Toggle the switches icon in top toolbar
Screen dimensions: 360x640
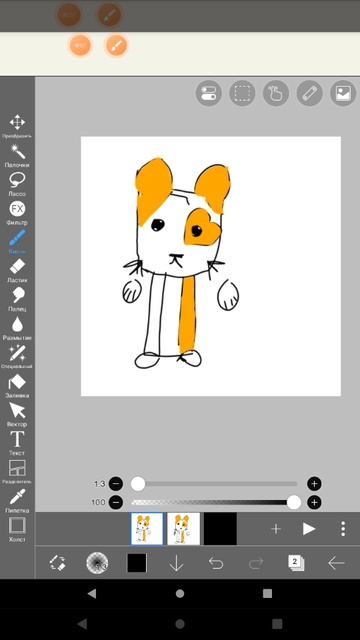click(209, 93)
